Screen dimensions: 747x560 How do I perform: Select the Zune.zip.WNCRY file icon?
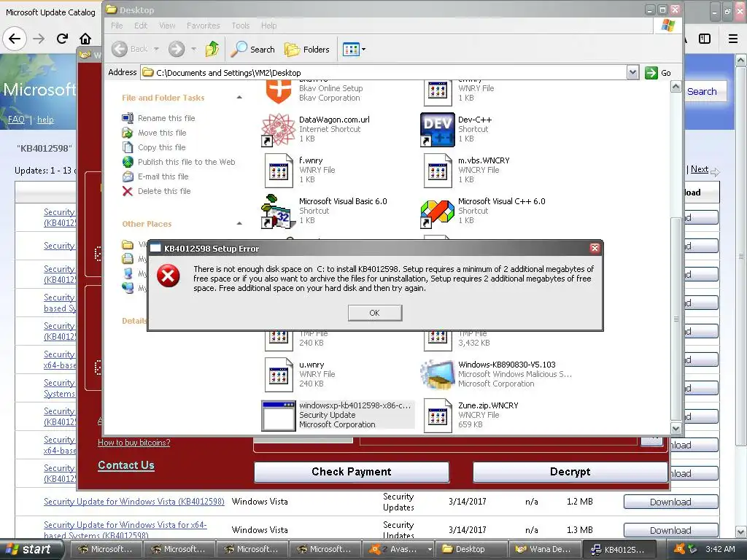pyautogui.click(x=438, y=415)
